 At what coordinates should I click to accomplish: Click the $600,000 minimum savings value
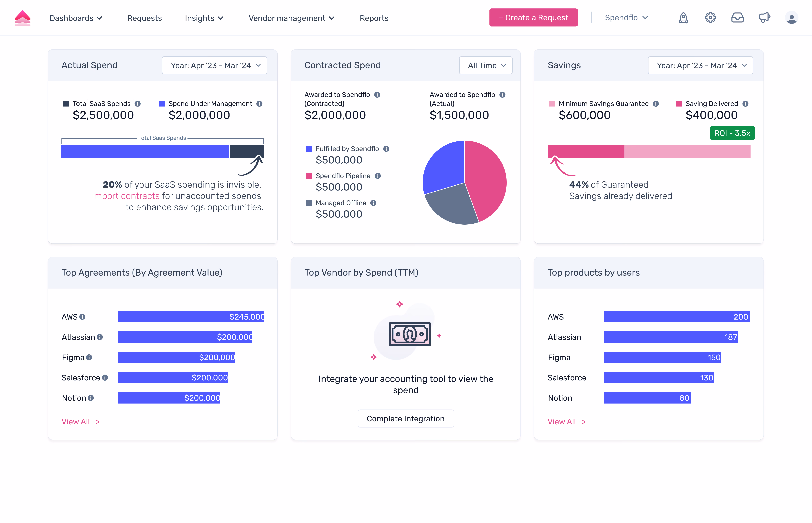pyautogui.click(x=585, y=115)
